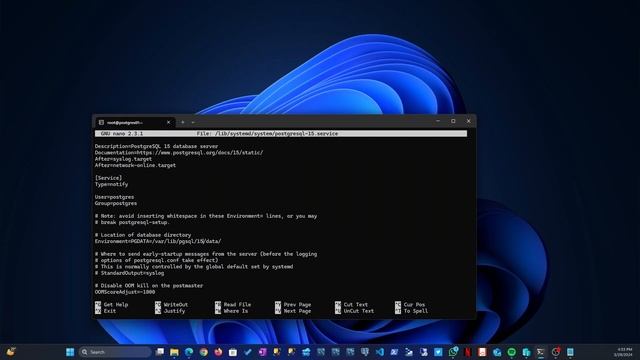Image resolution: width=640 pixels, height=360 pixels.
Task: Launch Microsoft Edge from the taskbar
Action: [x=189, y=352]
